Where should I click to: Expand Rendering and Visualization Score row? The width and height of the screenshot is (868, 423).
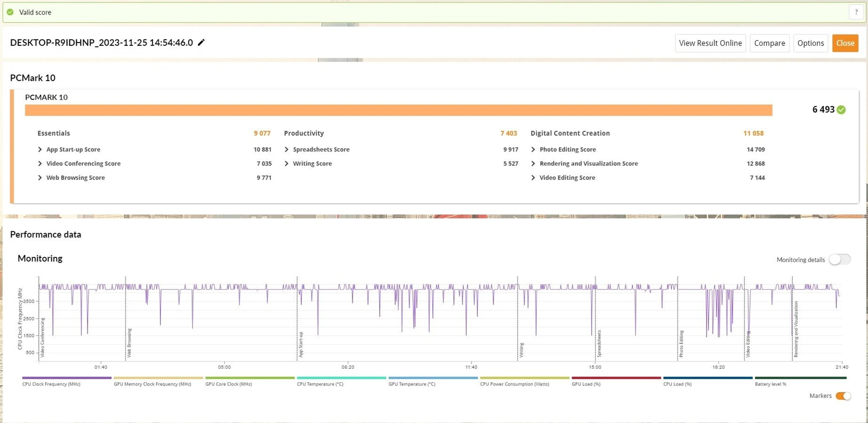pyautogui.click(x=533, y=163)
